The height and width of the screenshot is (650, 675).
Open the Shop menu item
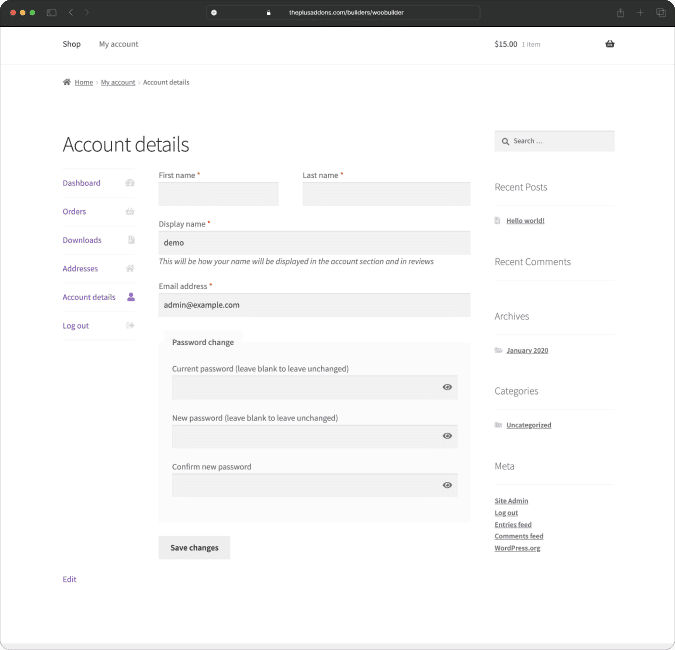click(71, 44)
